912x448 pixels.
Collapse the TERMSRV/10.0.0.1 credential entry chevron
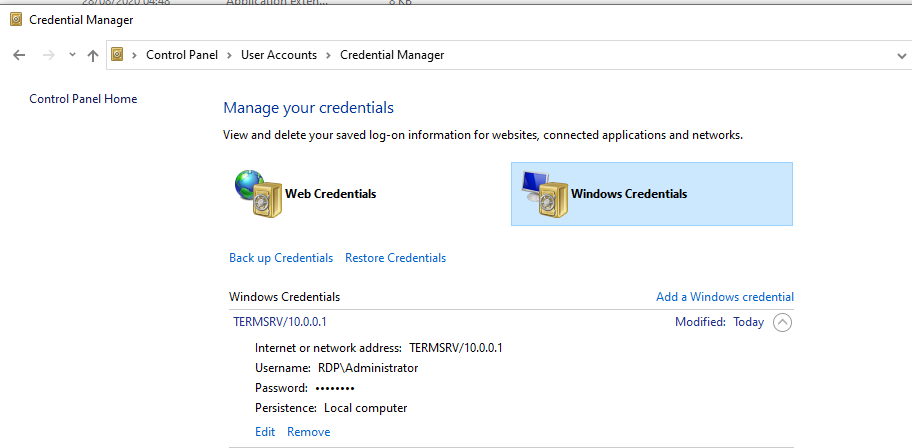(782, 322)
